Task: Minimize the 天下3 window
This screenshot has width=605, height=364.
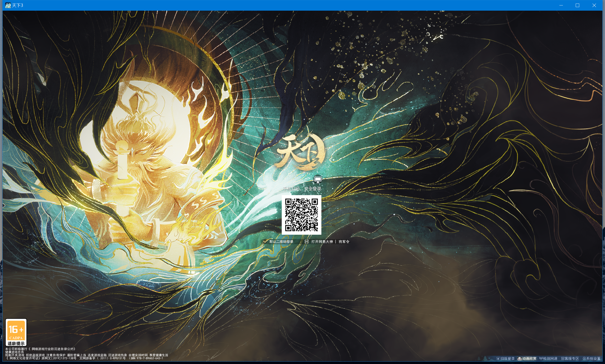Action: coord(561,5)
